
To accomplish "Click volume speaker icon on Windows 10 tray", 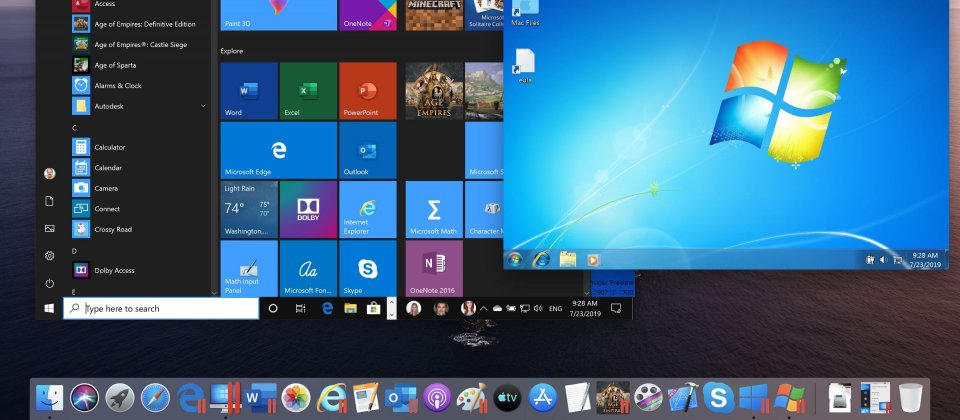I will tap(538, 309).
